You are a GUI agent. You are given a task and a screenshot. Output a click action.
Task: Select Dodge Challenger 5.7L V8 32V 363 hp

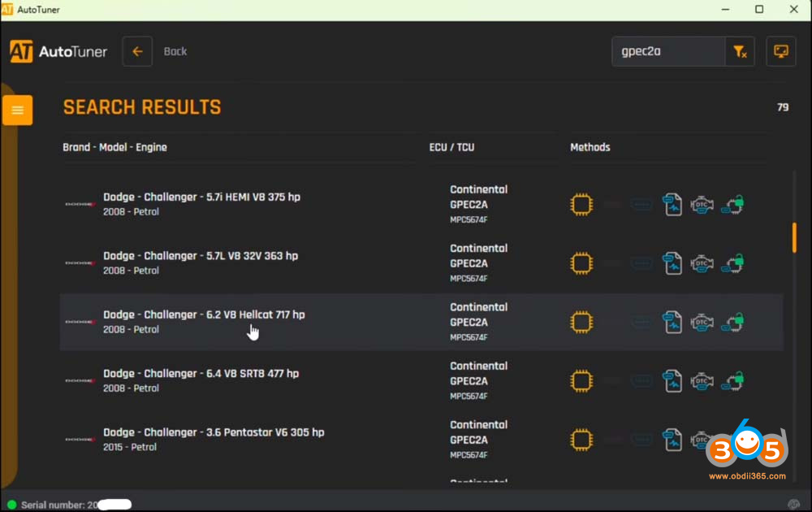point(421,263)
